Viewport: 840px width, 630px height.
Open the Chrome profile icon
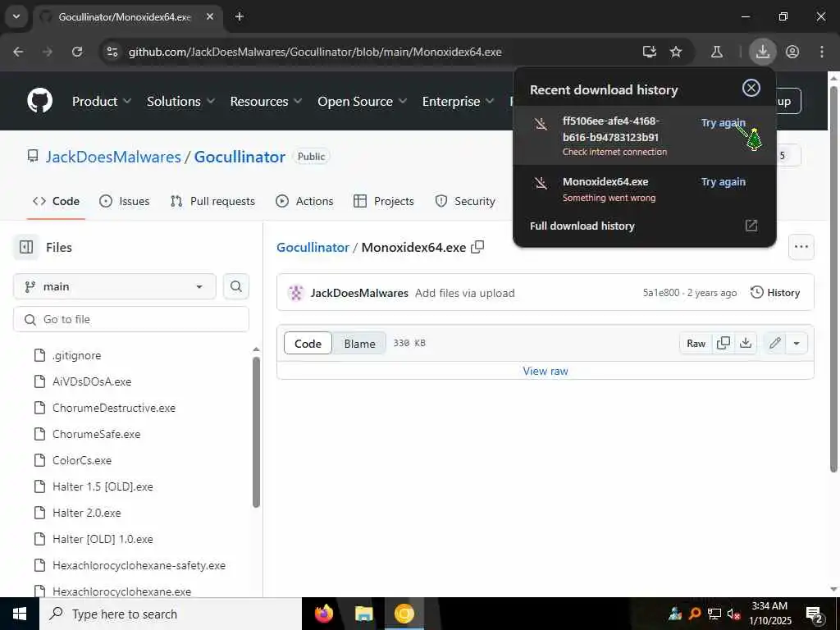(x=792, y=52)
